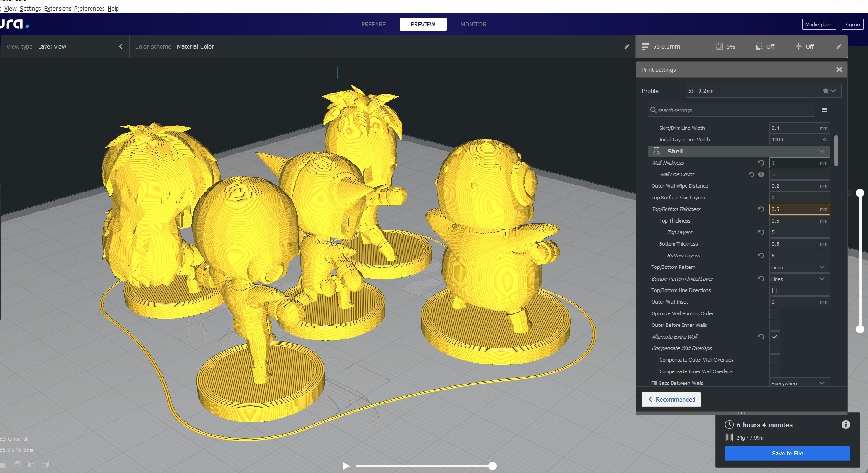Viewport: 868px width, 473px height.
Task: Click the play button to animate layers
Action: pyautogui.click(x=345, y=466)
